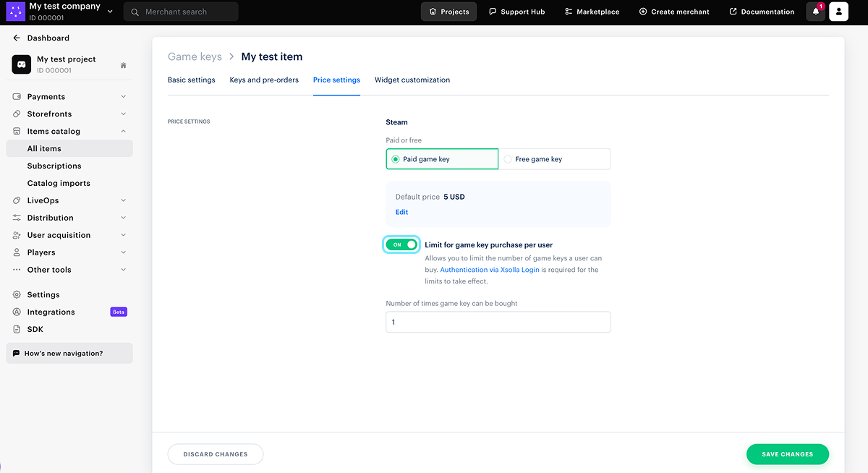Screen dimensions: 868x473
Task: Open the user profile avatar icon
Action: click(x=838, y=12)
